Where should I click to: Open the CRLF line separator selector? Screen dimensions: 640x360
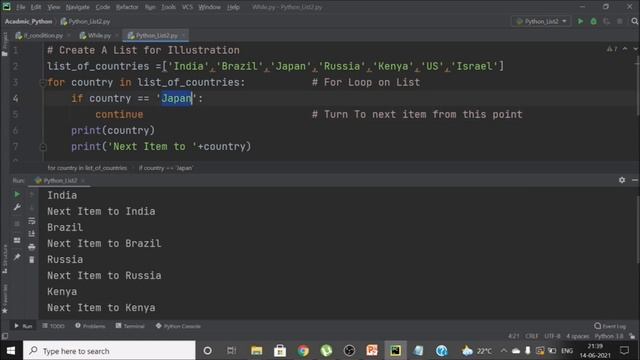[x=531, y=336]
